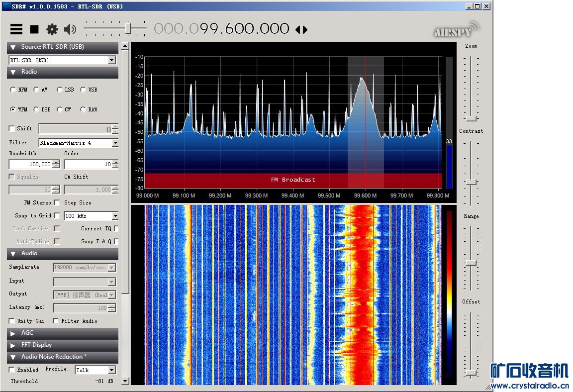Open the Blackman-Harris 4 filter dropdown
The width and height of the screenshot is (573, 392).
tap(115, 143)
